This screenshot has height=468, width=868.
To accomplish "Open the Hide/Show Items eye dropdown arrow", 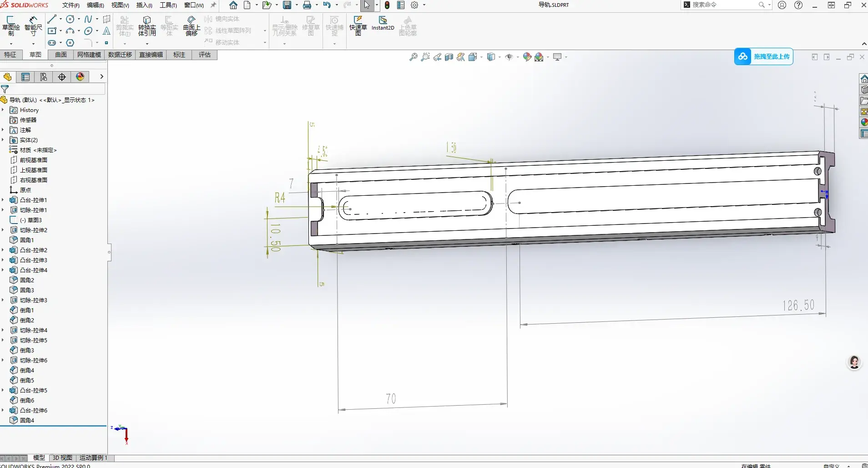I will pos(518,57).
